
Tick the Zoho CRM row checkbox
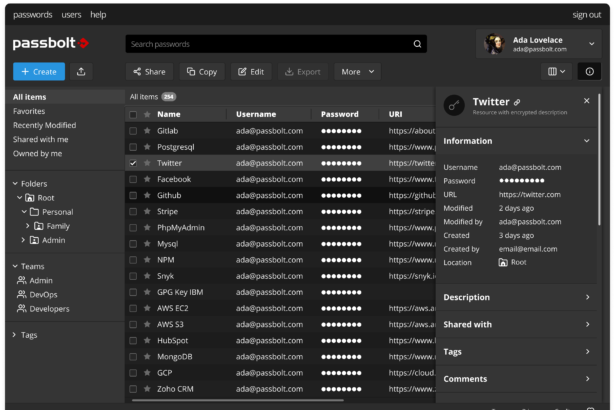coord(133,389)
